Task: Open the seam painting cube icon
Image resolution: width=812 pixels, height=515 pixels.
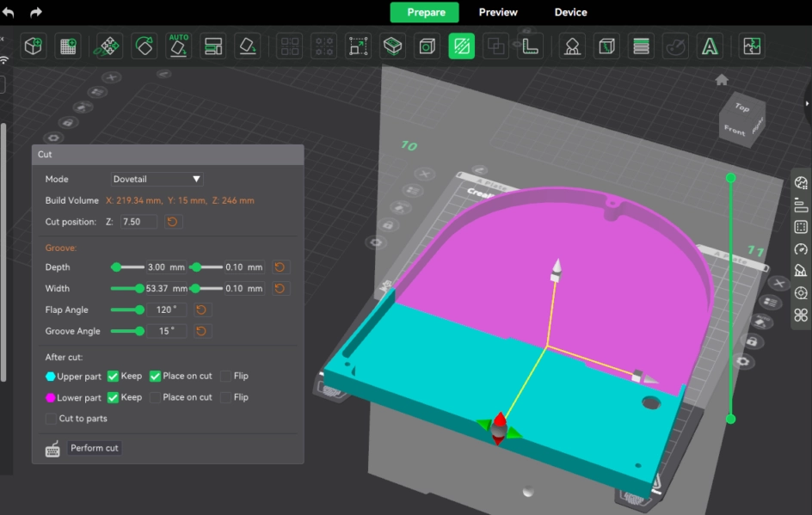Action: 606,46
